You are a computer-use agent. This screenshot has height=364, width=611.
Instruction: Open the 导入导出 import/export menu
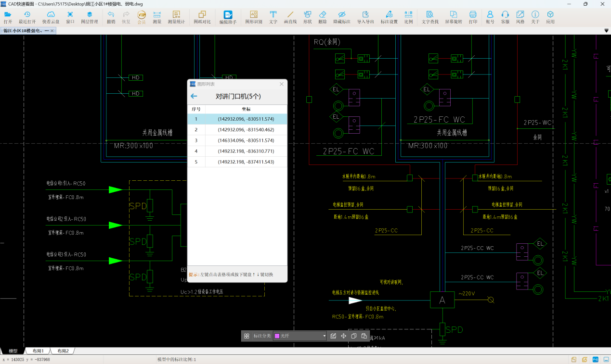tap(365, 17)
